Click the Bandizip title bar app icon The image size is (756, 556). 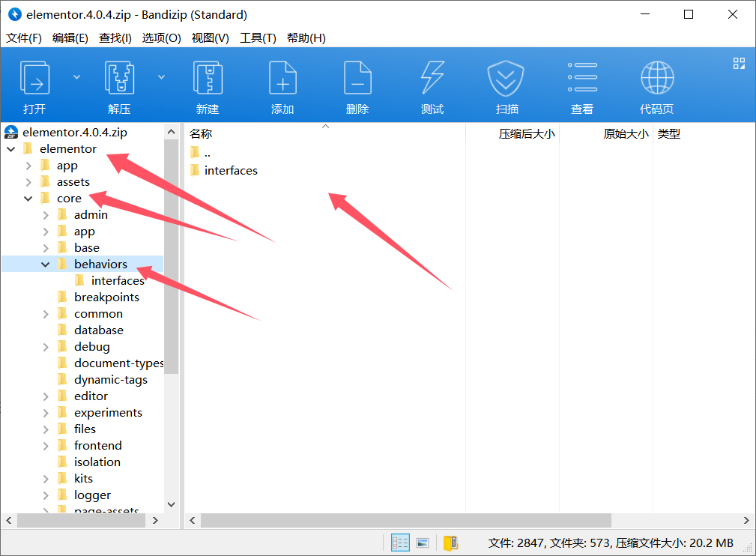click(x=15, y=14)
